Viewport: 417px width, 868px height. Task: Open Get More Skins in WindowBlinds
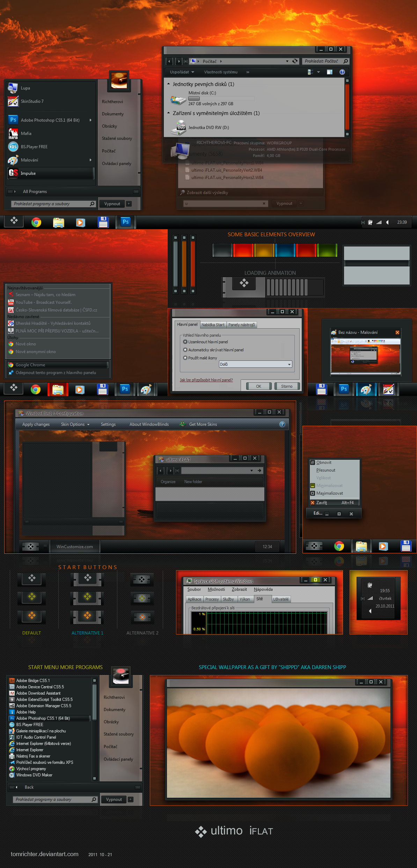[x=198, y=424]
